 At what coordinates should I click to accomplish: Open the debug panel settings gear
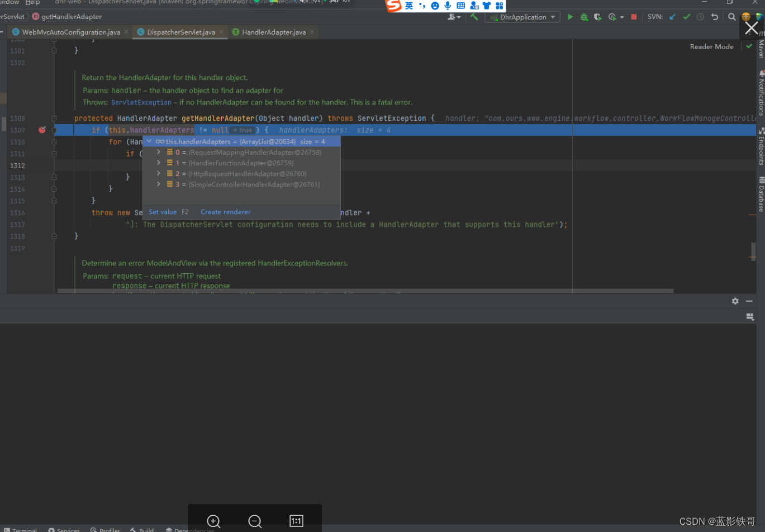pyautogui.click(x=735, y=301)
